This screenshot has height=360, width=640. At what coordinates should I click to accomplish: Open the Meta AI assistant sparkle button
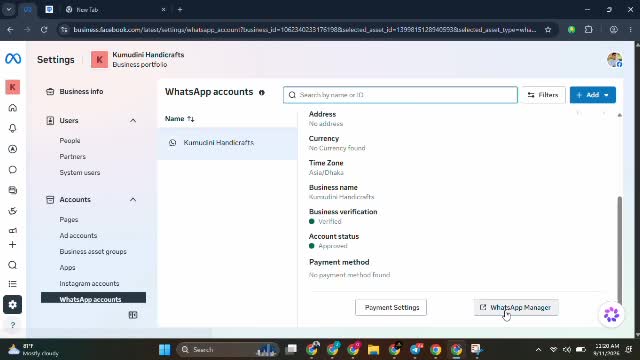tap(611, 314)
